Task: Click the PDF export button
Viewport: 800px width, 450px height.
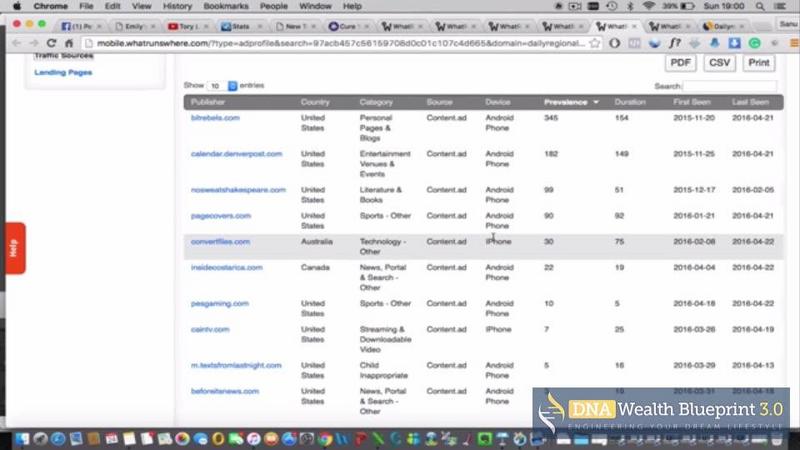Action: (680, 63)
